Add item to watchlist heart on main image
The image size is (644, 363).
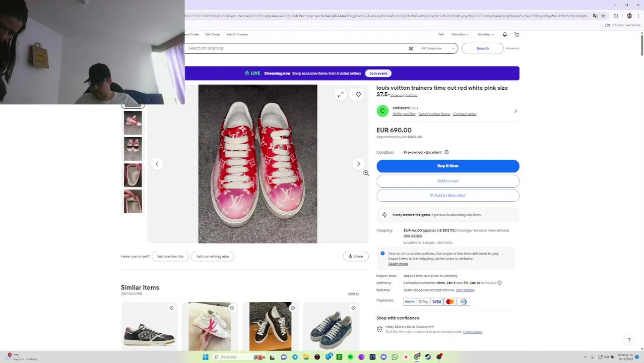[358, 94]
